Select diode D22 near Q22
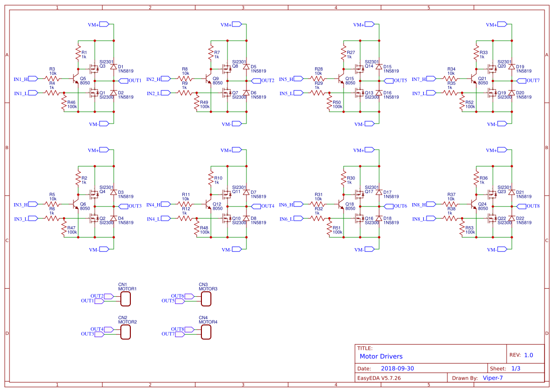 coord(512,219)
